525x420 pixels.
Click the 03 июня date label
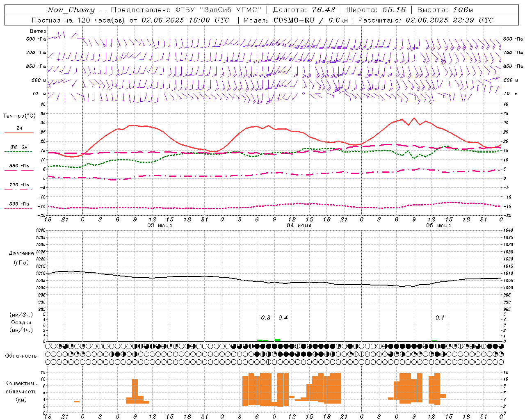pyautogui.click(x=160, y=226)
